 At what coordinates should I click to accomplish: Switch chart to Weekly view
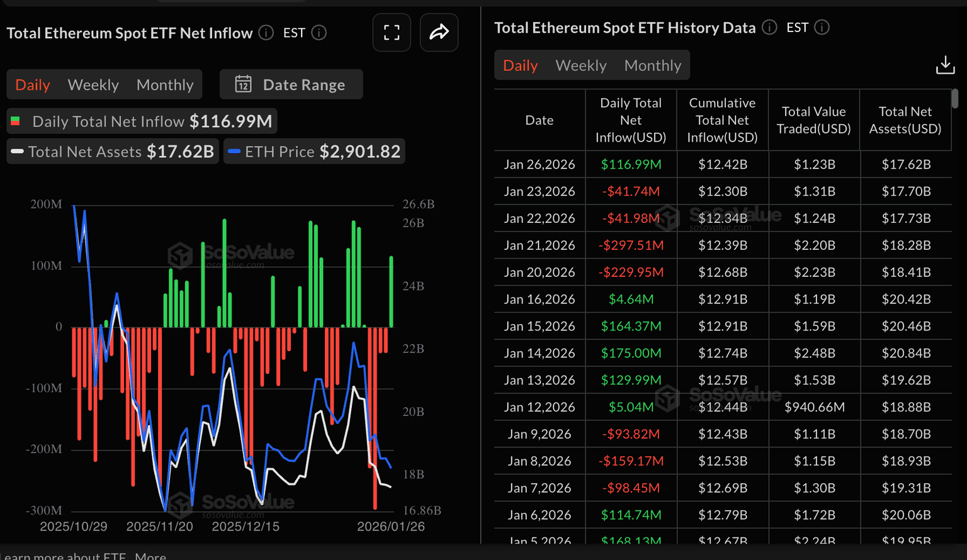click(93, 85)
